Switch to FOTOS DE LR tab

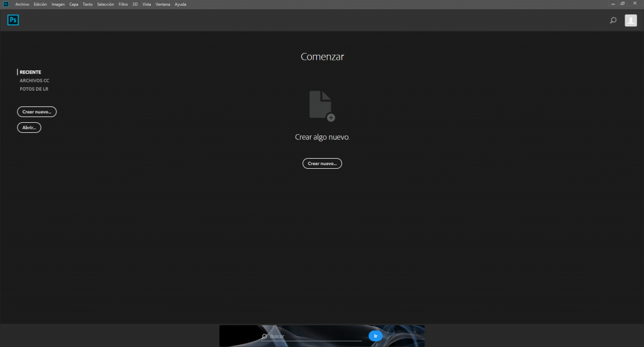(x=34, y=89)
